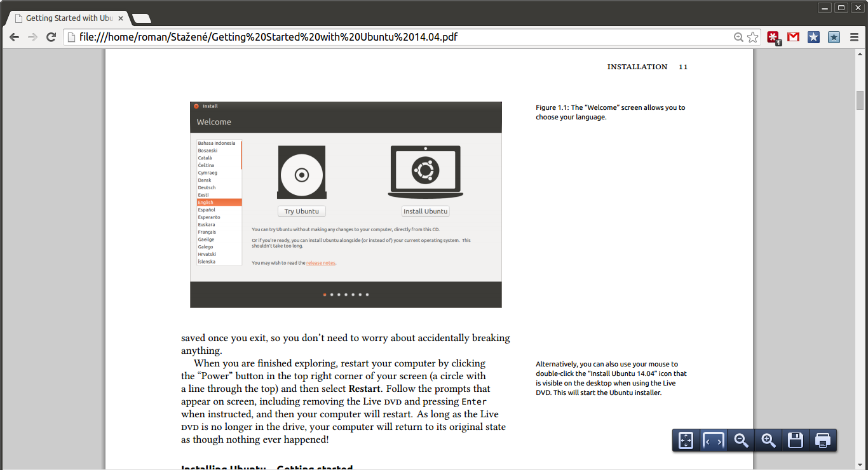Click the INSTALLATION page header text

637,67
